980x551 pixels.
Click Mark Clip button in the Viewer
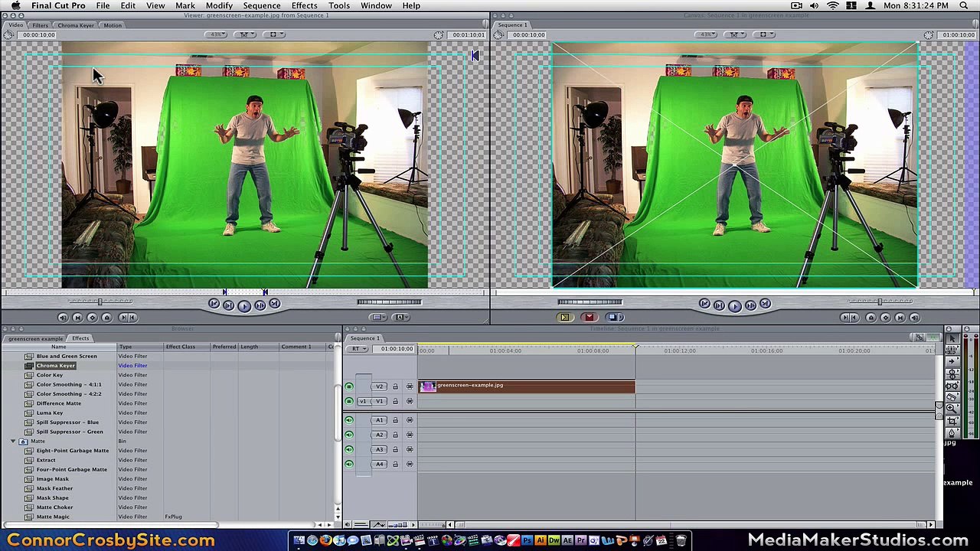pos(77,318)
